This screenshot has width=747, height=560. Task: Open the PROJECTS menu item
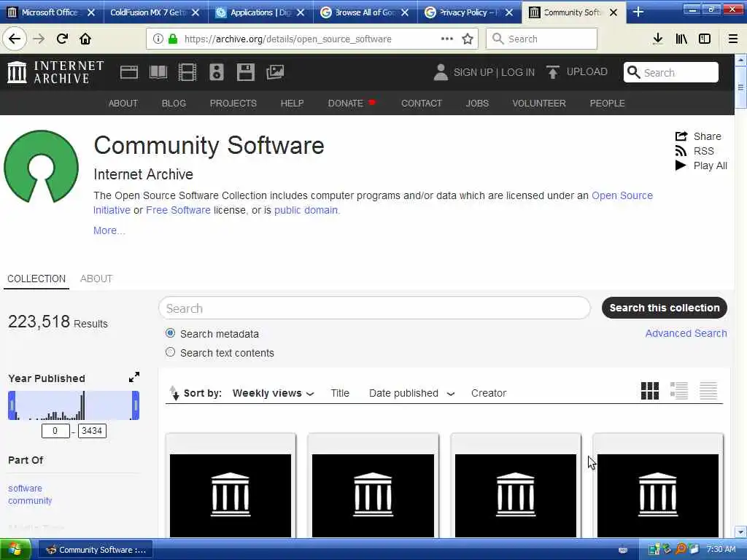tap(233, 104)
